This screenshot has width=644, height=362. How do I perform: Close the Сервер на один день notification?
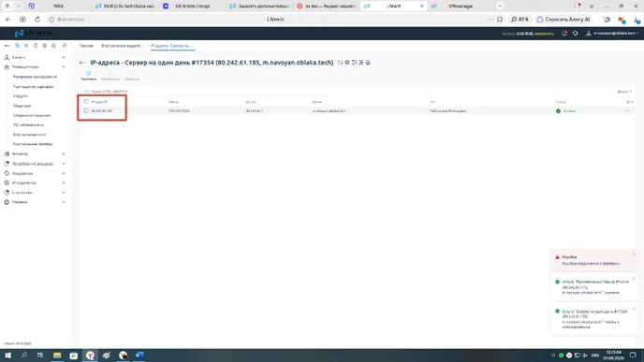click(x=634, y=309)
